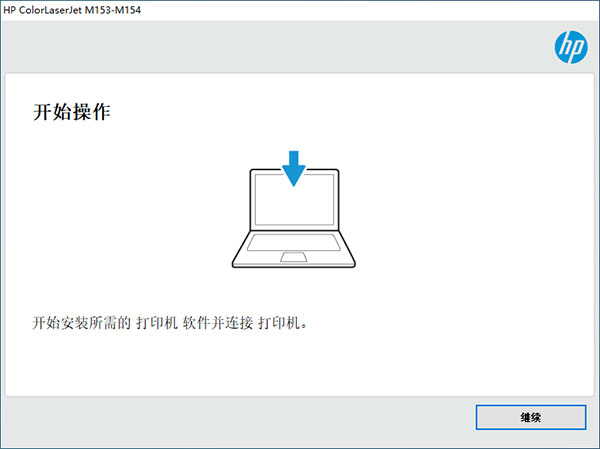
Task: Click the 开始安装 words at the start of the description
Action: tap(60, 323)
